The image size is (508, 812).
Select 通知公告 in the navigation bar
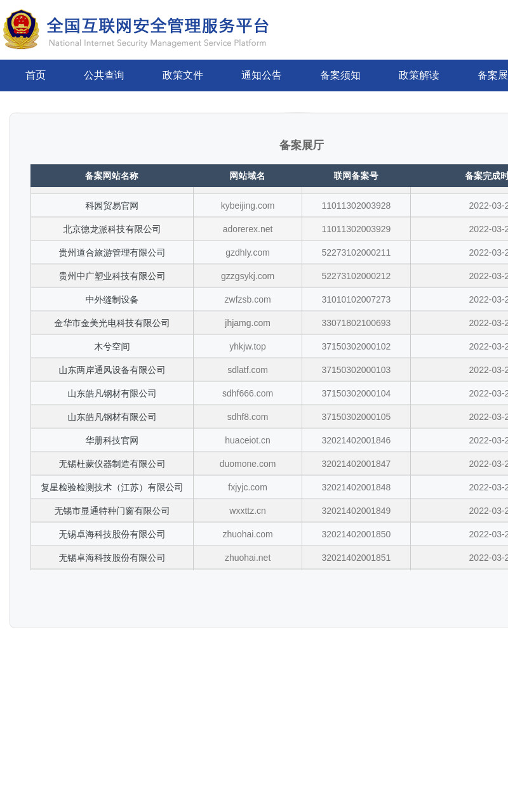(262, 75)
